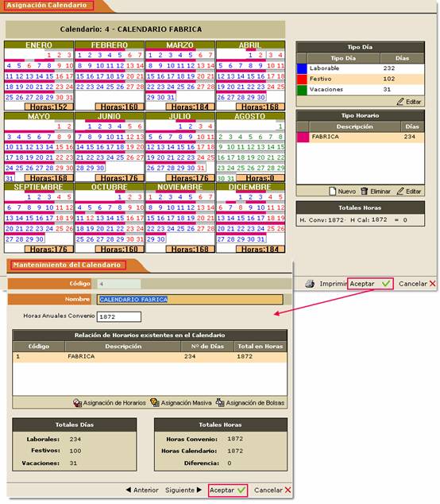Select the blue Laborable color swatch

(x=302, y=68)
